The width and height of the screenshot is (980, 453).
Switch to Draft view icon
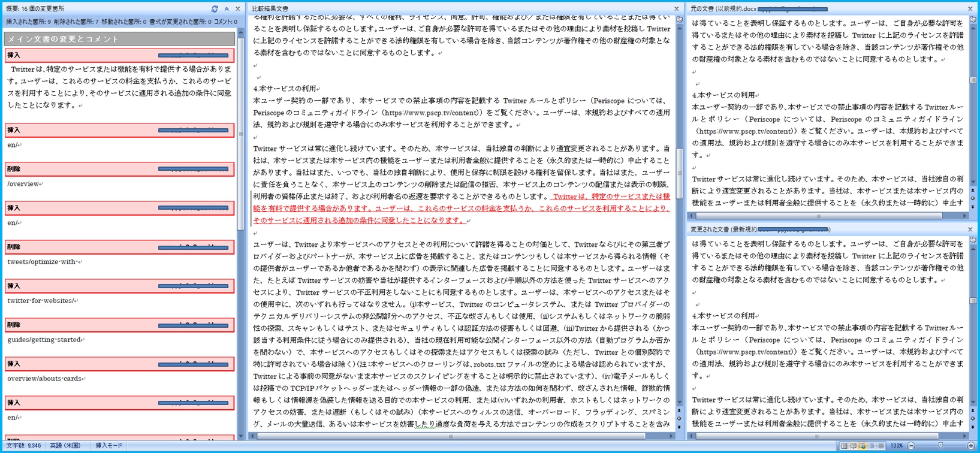tap(880, 446)
